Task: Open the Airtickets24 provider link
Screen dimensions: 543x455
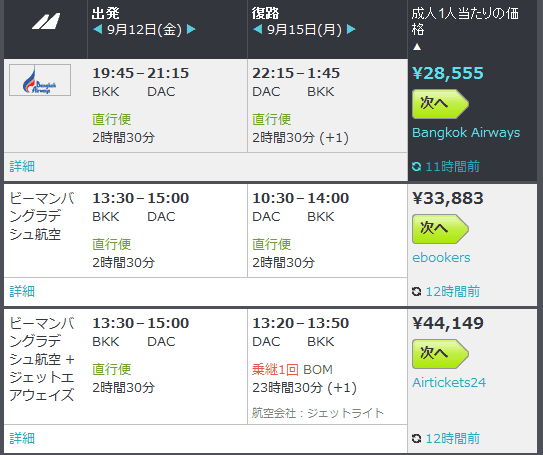Action: [x=449, y=383]
